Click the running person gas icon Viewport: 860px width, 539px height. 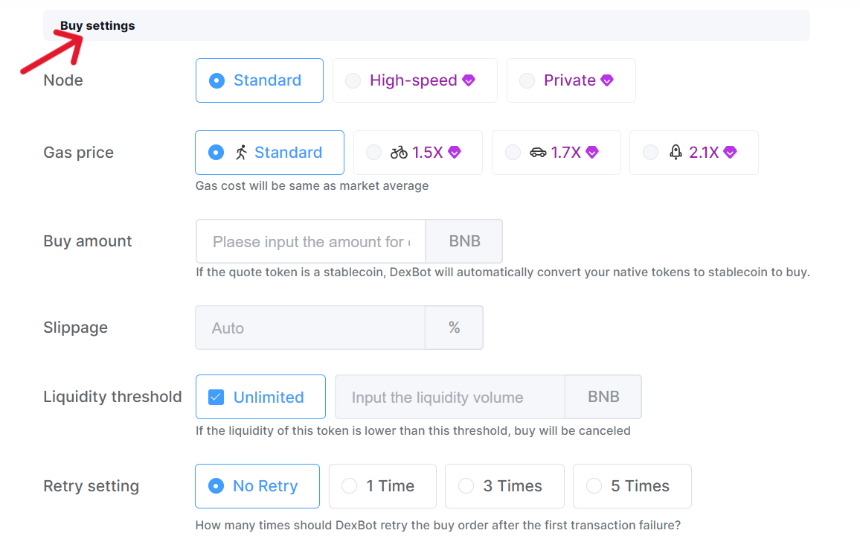[241, 152]
